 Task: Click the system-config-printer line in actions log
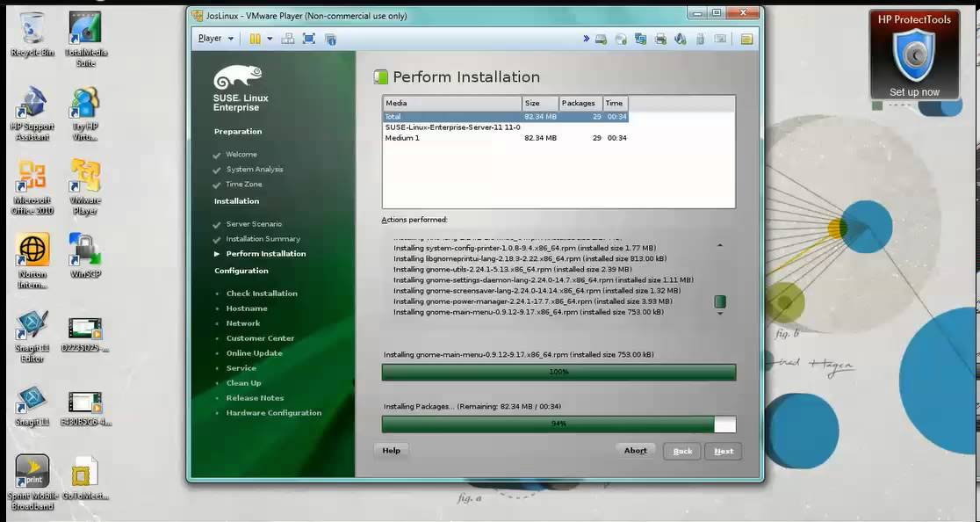click(524, 248)
